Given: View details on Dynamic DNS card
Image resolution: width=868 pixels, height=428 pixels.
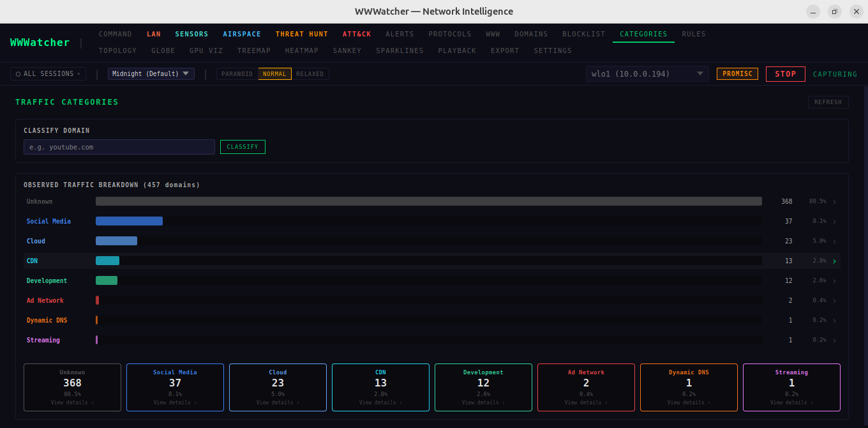Looking at the screenshot, I should (689, 402).
